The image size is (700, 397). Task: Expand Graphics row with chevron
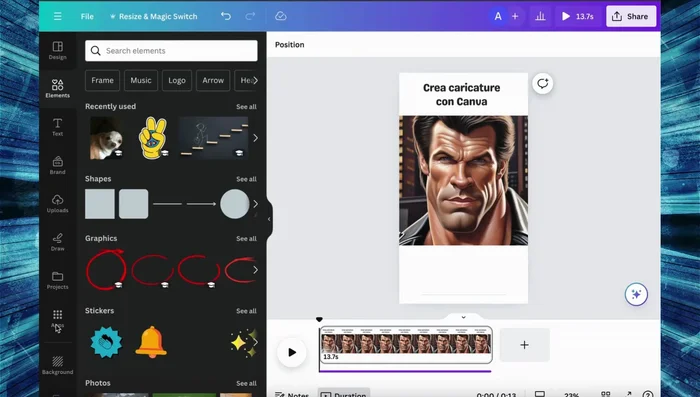(x=255, y=270)
